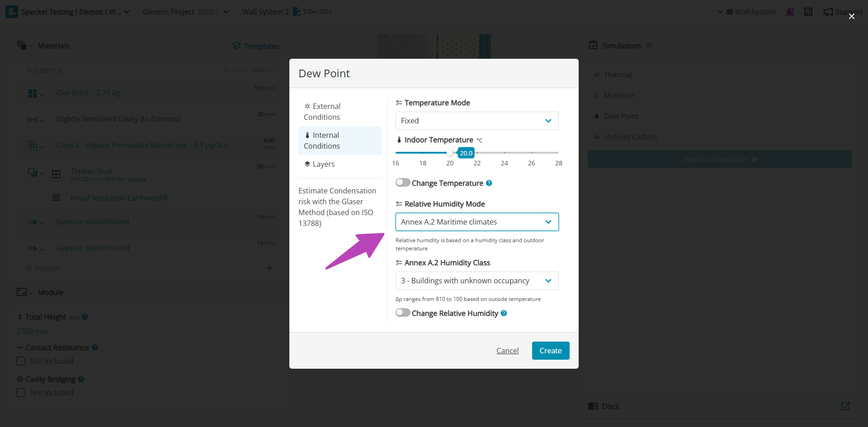Screen dimensions: 868x427
Task: Open the Temperature Mode dropdown
Action: tap(477, 121)
